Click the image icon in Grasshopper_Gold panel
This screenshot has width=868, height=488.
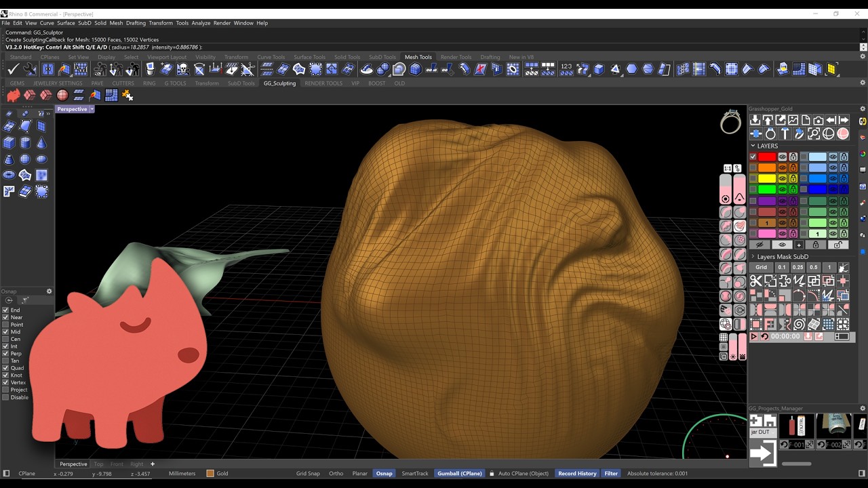click(793, 120)
